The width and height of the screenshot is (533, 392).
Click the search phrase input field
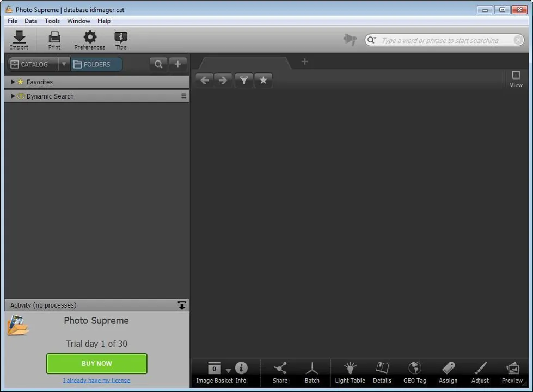click(445, 40)
